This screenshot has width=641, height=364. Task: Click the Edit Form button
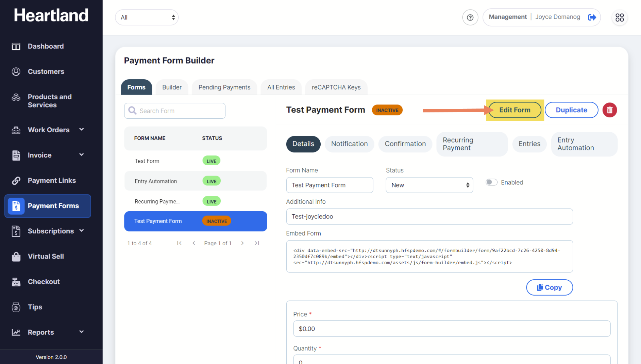(x=515, y=110)
